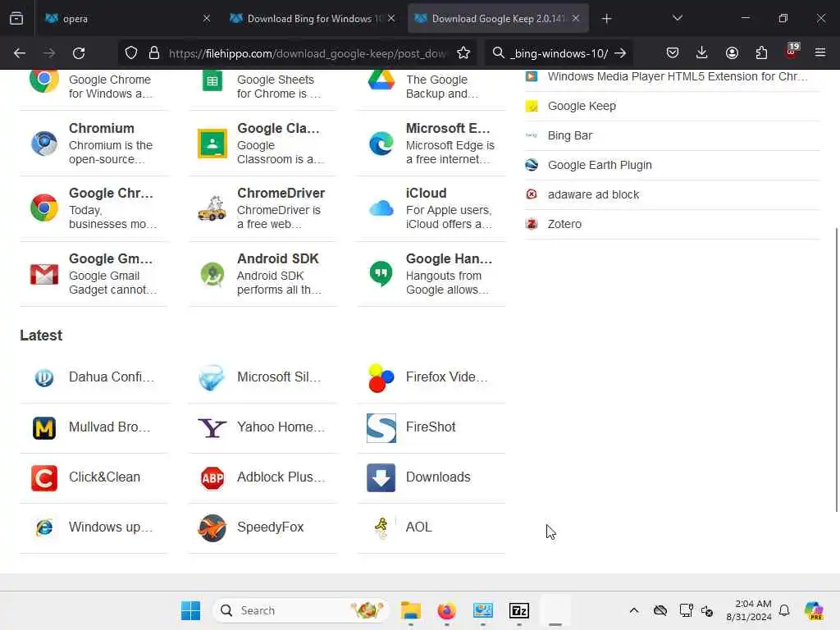Click the Dahua Config icon
The width and height of the screenshot is (840, 630).
[44, 377]
